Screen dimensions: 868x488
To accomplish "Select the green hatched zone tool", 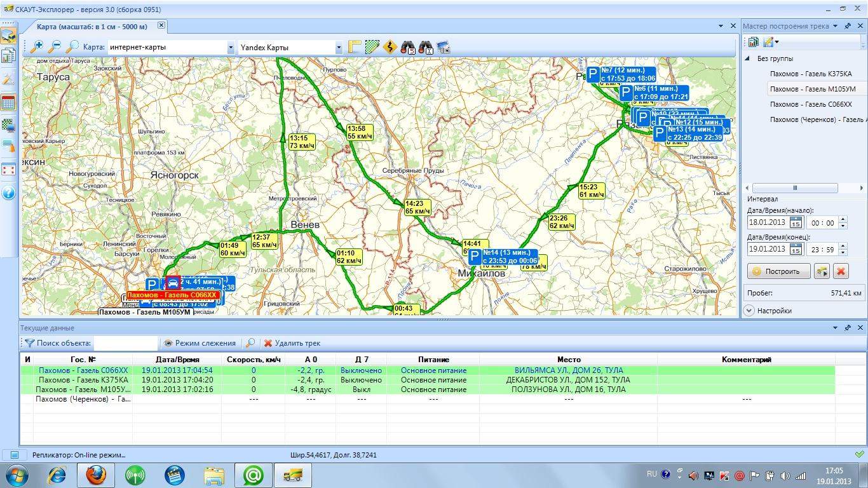I will (372, 47).
